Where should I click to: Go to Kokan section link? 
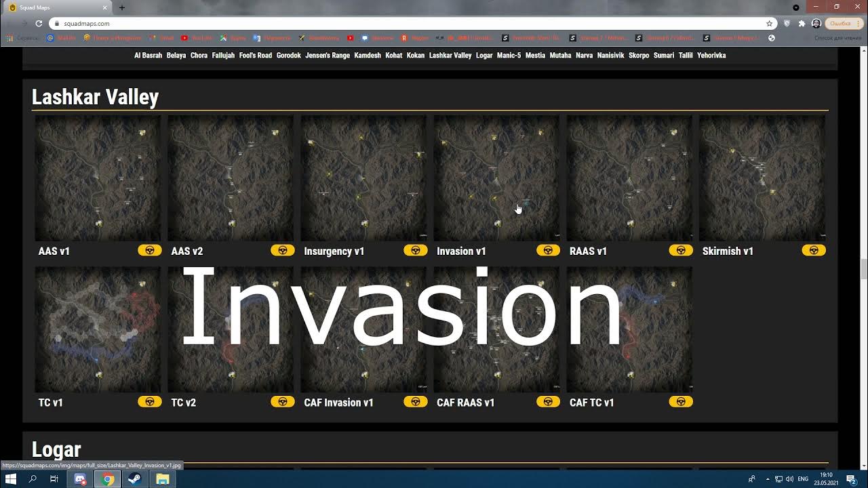[x=416, y=56]
